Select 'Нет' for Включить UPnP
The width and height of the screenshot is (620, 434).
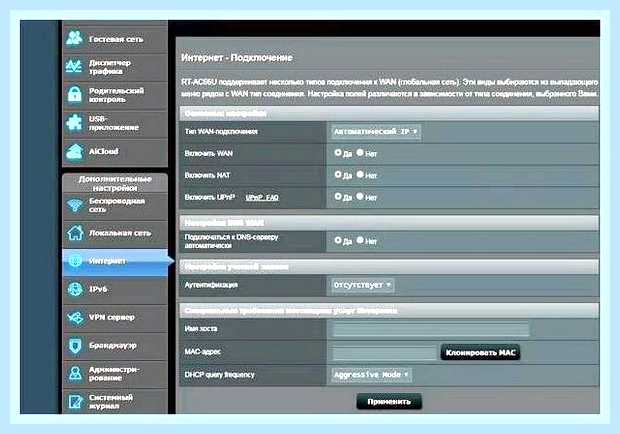tap(360, 196)
